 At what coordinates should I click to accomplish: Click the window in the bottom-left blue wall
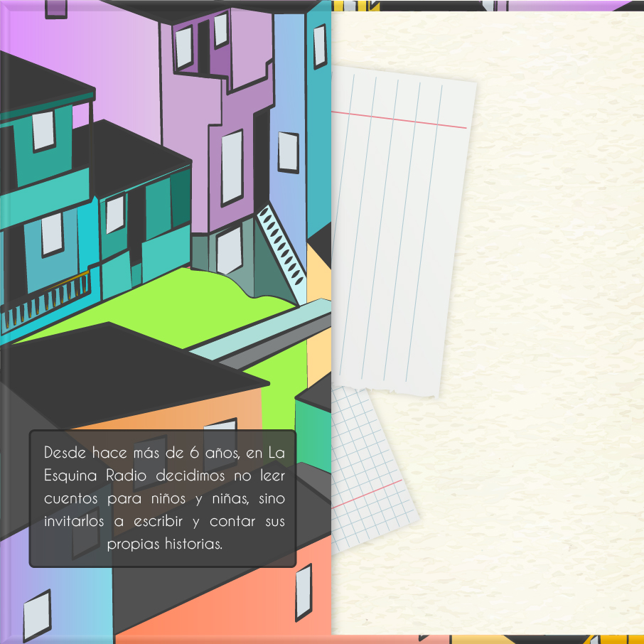tap(36, 616)
